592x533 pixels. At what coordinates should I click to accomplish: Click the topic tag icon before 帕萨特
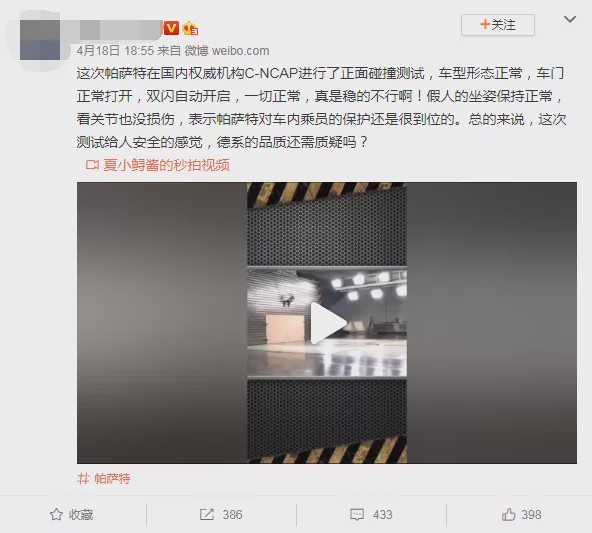click(83, 479)
